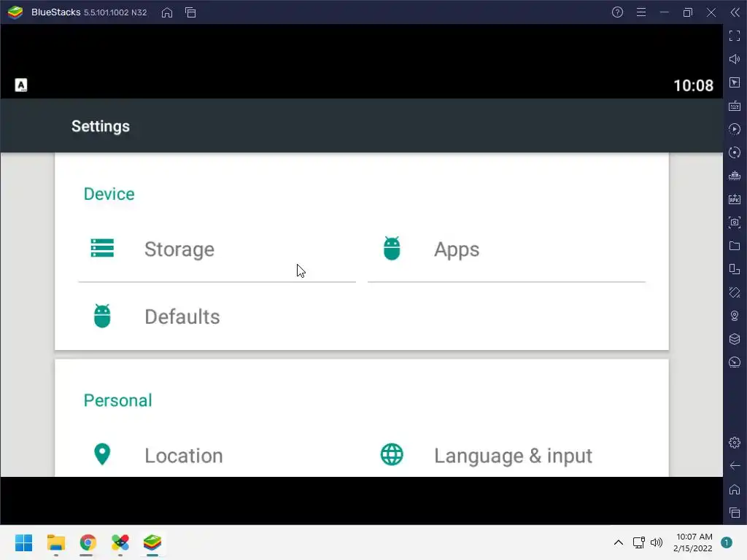This screenshot has width=747, height=560.
Task: Open the BlueStacks hamburger menu
Action: click(641, 12)
